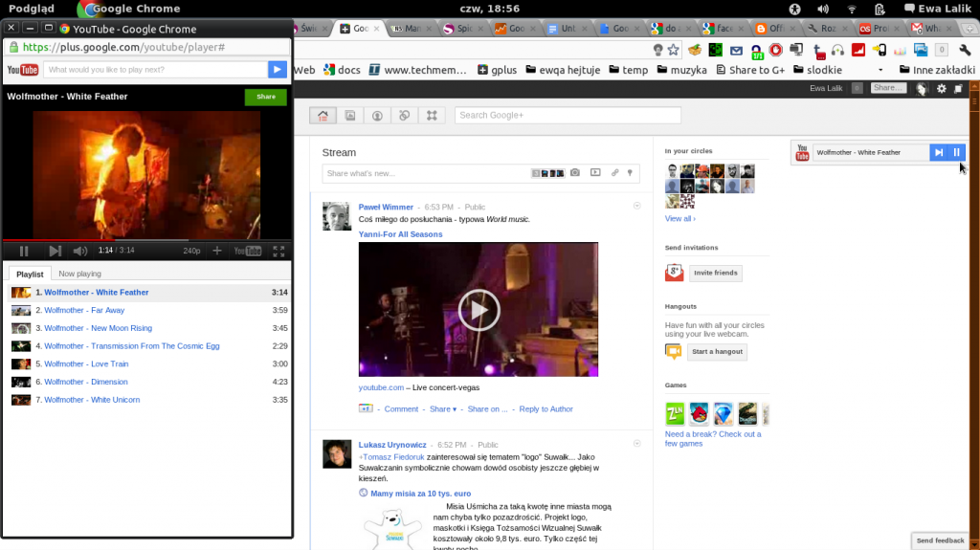The image size is (980, 550).
Task: Play the Yanni concert video
Action: (479, 309)
